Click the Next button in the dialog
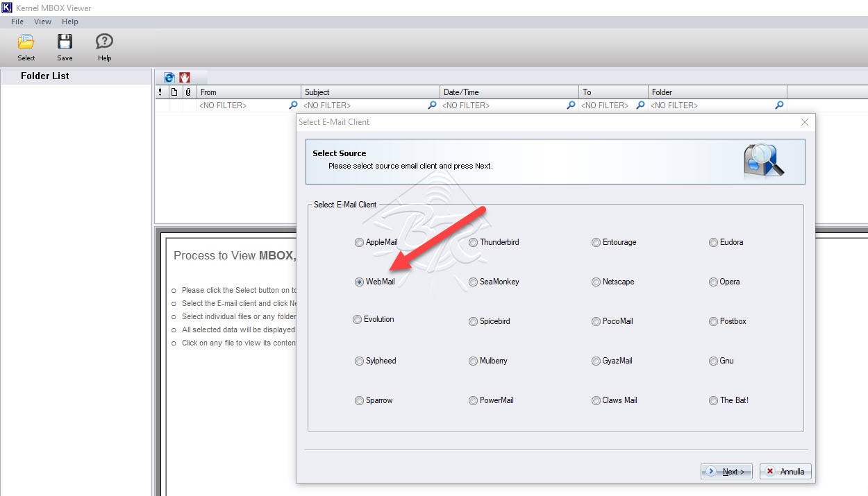This screenshot has height=496, width=868. tap(726, 472)
